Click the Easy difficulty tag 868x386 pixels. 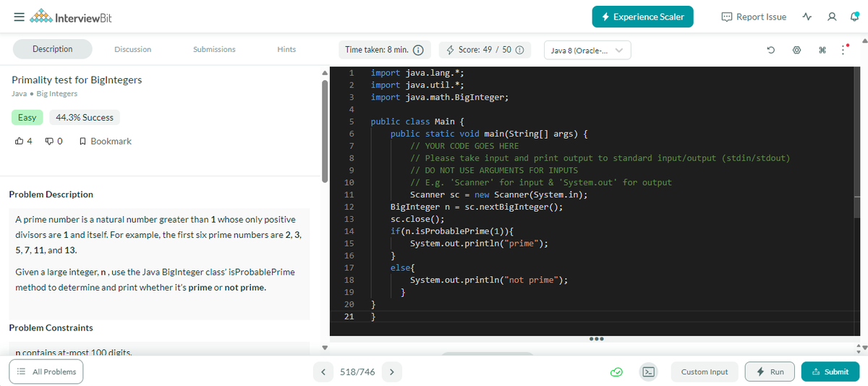pos(27,117)
